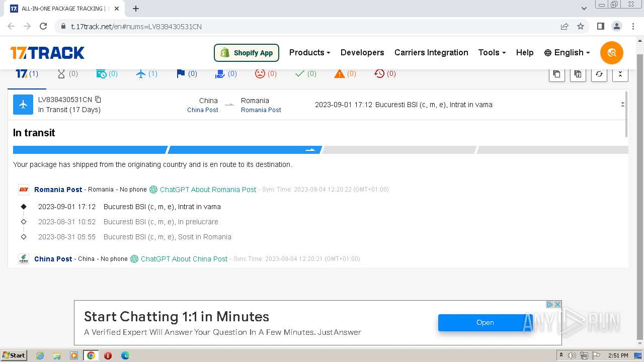Click the China Post heading in event list

(x=53, y=259)
